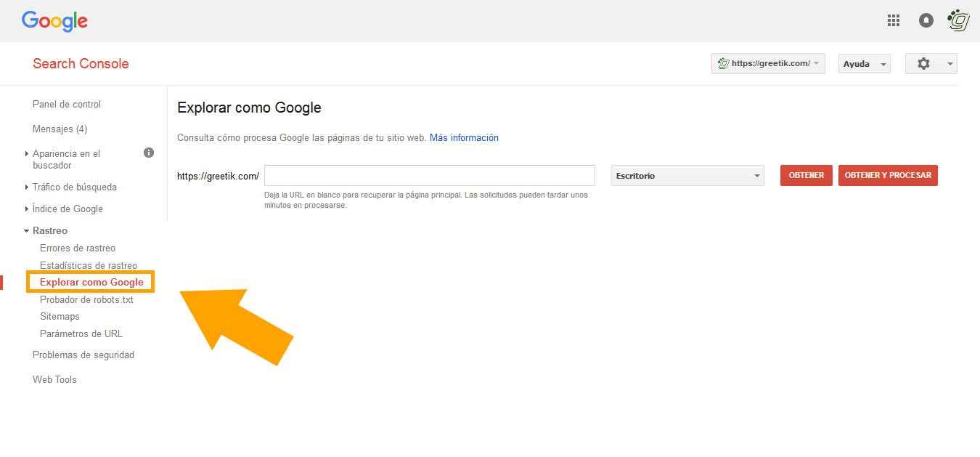
Task: Follow the Más información link
Action: [x=464, y=137]
